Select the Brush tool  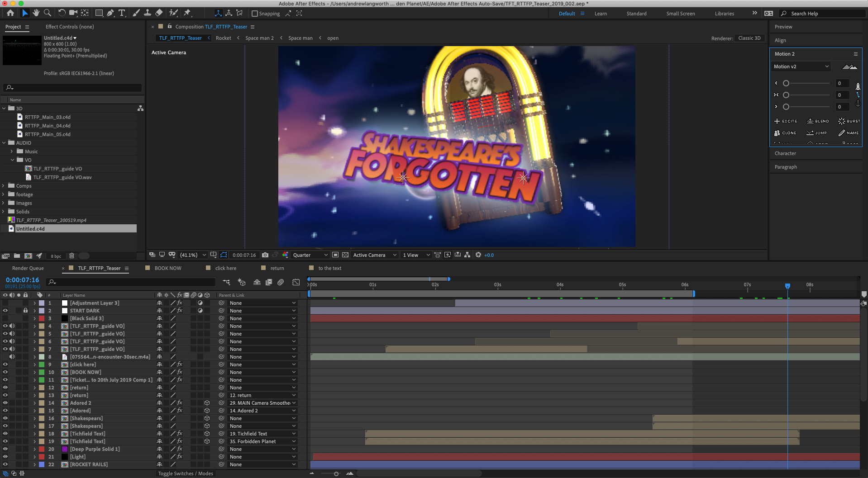coord(136,13)
